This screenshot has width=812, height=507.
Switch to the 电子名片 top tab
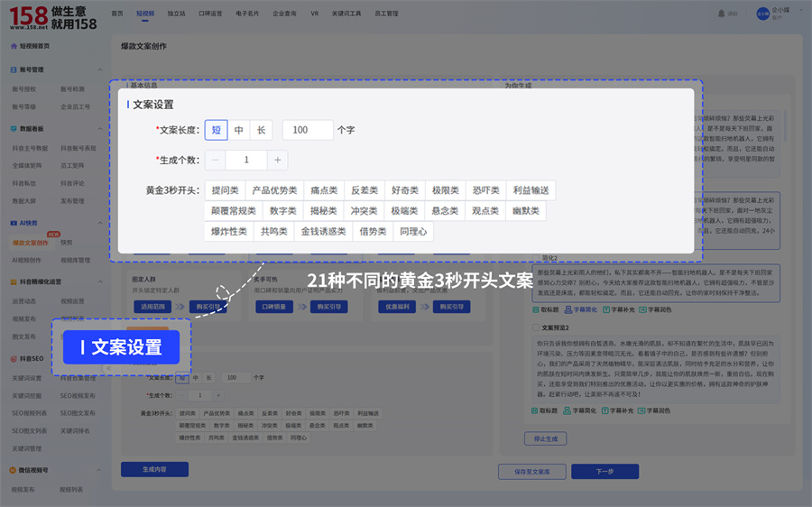pyautogui.click(x=245, y=14)
